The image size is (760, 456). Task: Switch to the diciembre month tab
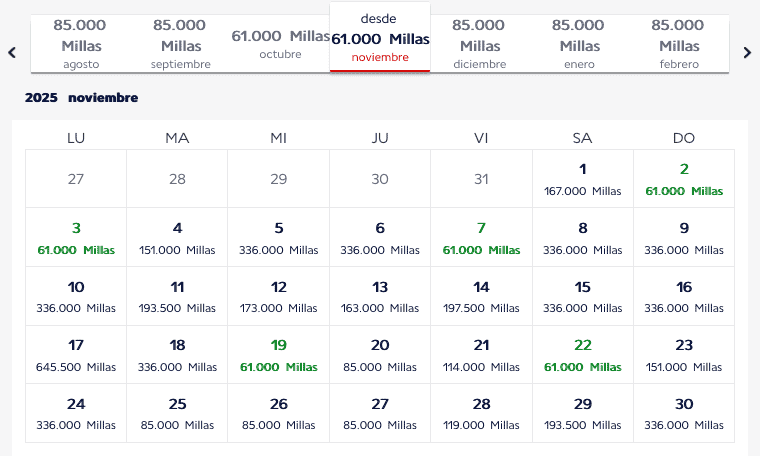click(479, 44)
